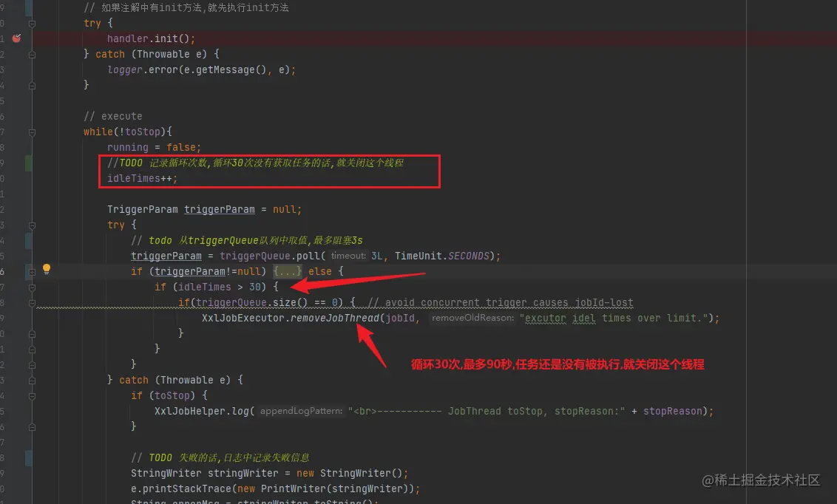Expand the folded {...} code region
The image size is (837, 504).
tap(287, 271)
